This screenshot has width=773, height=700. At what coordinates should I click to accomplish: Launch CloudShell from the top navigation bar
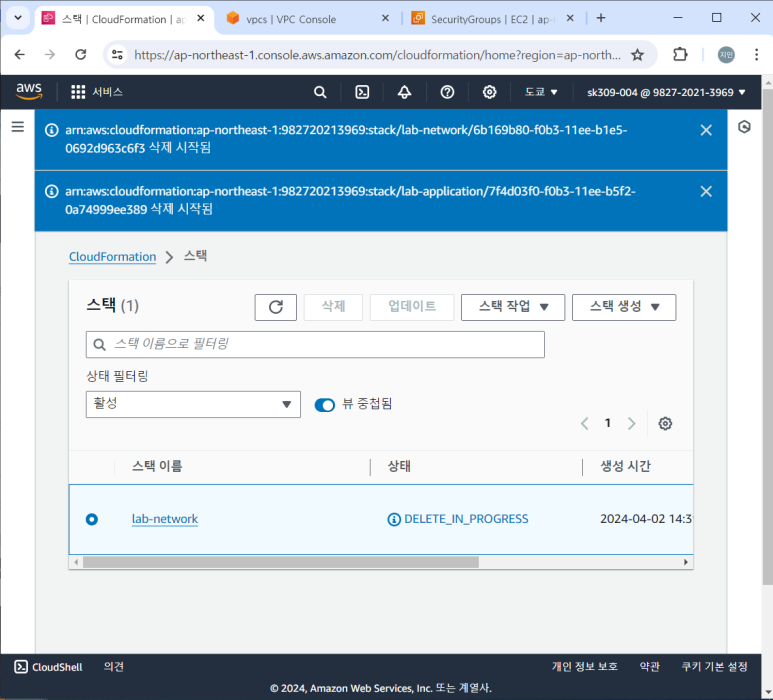pos(362,92)
